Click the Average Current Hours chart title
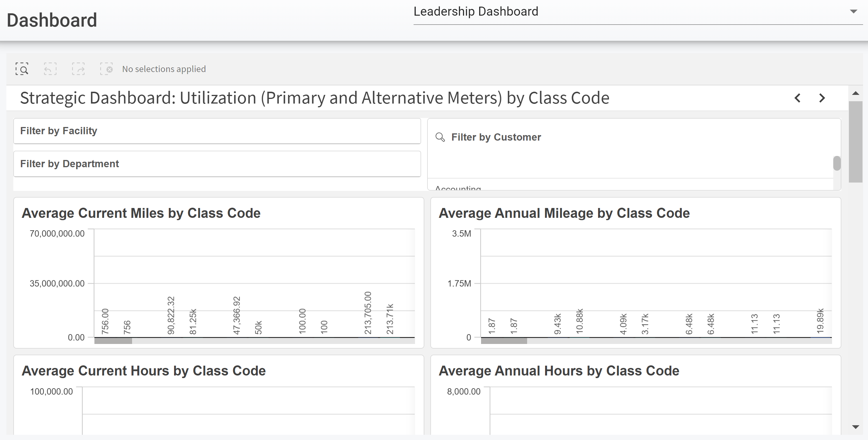Image resolution: width=868 pixels, height=440 pixels. point(144,371)
